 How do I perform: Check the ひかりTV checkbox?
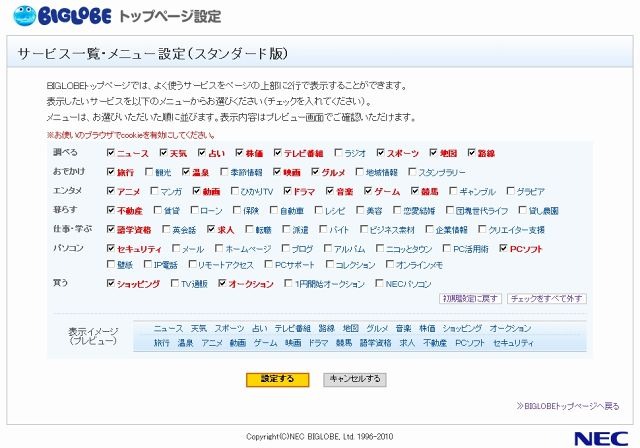coord(235,191)
